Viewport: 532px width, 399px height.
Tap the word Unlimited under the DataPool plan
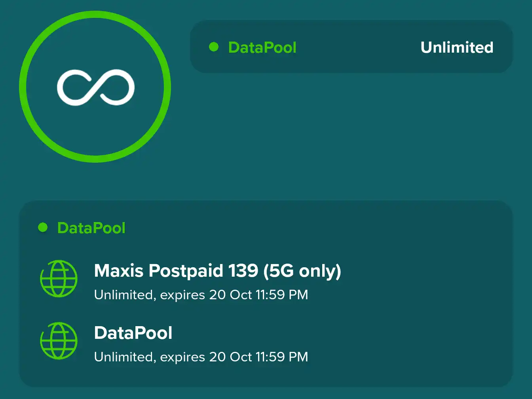(x=124, y=357)
